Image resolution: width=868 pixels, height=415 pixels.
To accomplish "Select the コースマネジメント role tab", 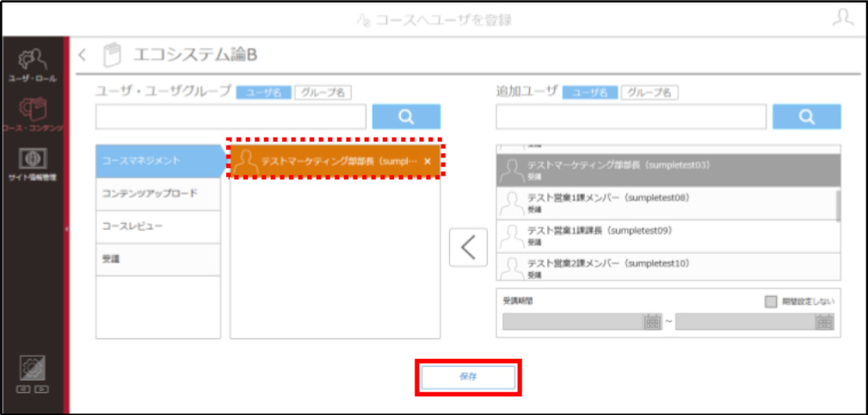I will (158, 161).
